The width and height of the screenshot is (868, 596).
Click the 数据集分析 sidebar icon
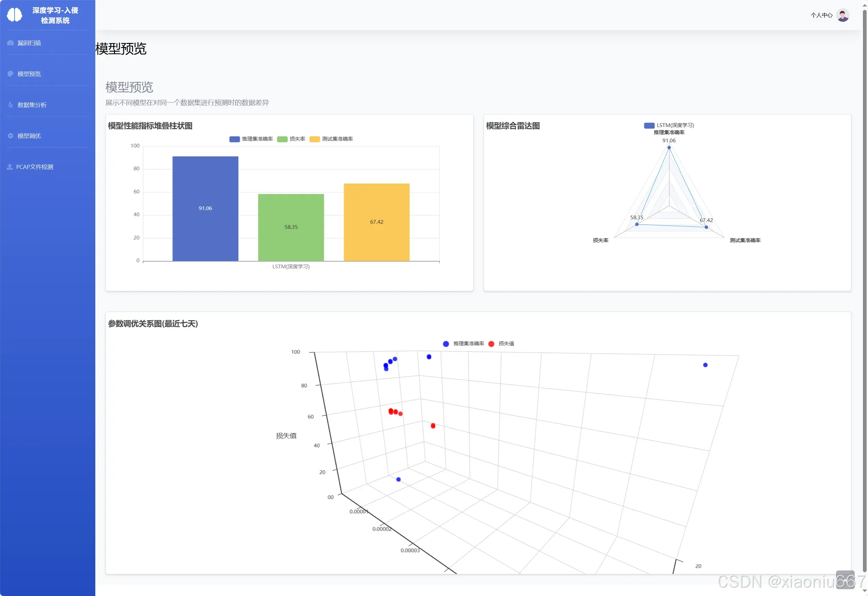click(11, 105)
